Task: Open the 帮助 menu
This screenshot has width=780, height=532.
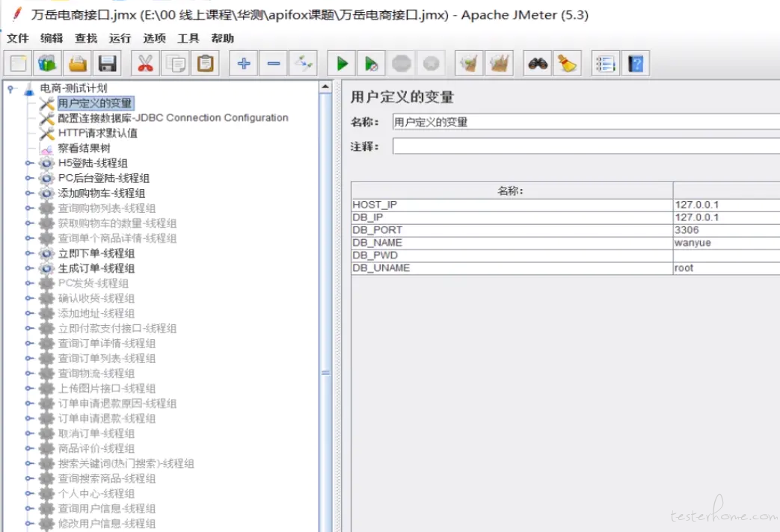Action: [x=222, y=38]
